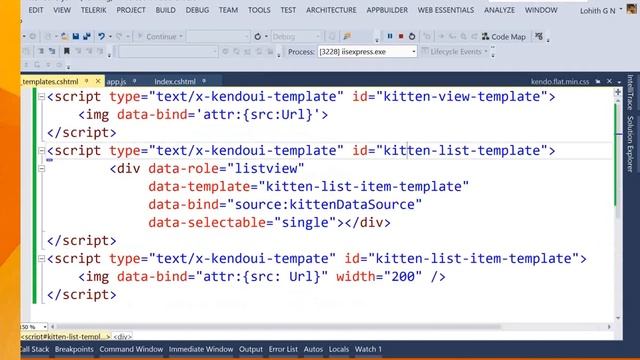This screenshot has height=360, width=640.
Task: Show the Breakpoints window
Action: pyautogui.click(x=74, y=349)
